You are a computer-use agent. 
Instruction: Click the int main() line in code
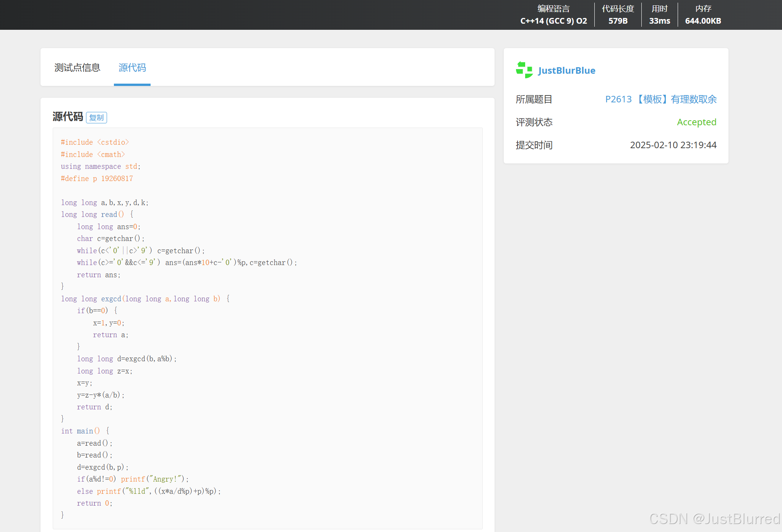coord(85,431)
